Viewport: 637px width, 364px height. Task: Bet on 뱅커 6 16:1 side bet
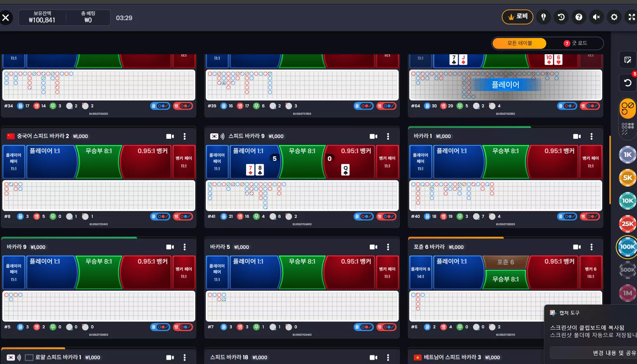point(590,272)
